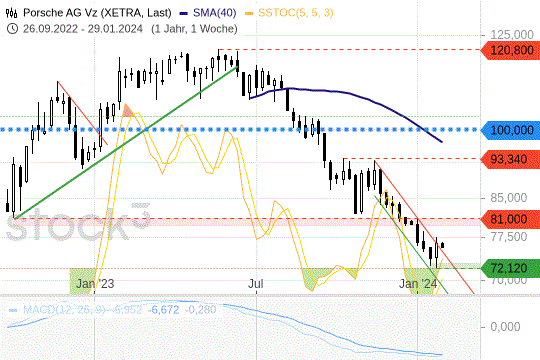Click the red 81,000 price marker
Image resolution: width=540 pixels, height=360 pixels.
[x=510, y=219]
